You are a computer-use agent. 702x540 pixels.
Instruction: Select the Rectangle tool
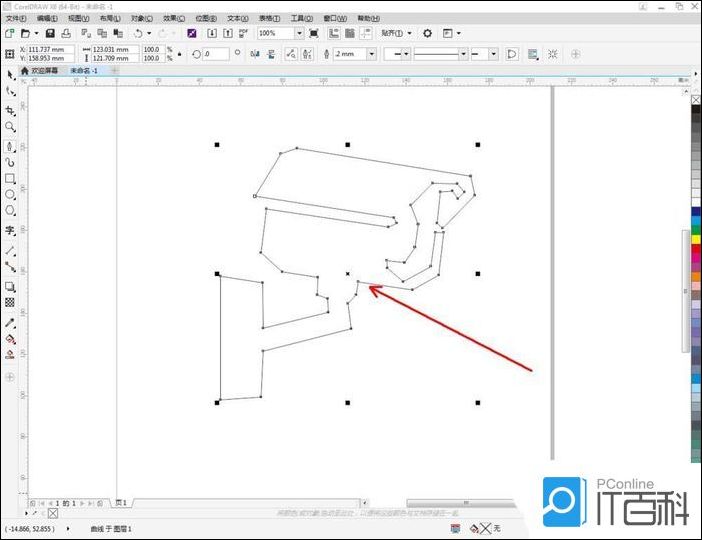click(x=9, y=179)
